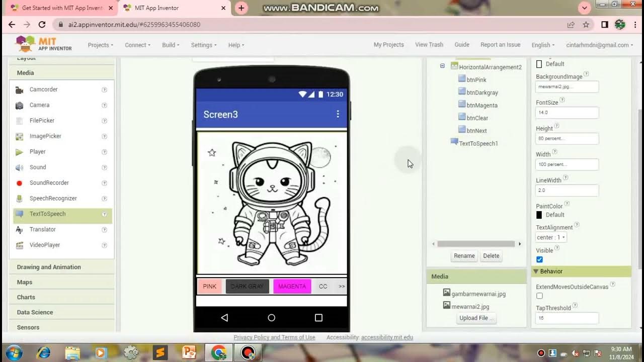
Task: Open Windows Start menu
Action: 14,352
